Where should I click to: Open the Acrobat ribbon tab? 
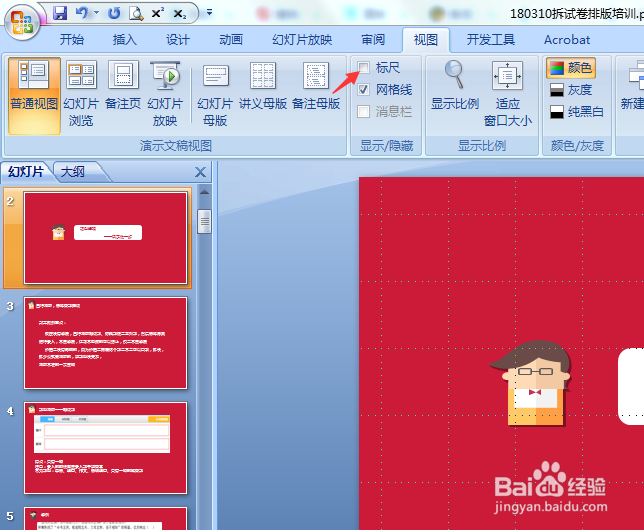567,40
